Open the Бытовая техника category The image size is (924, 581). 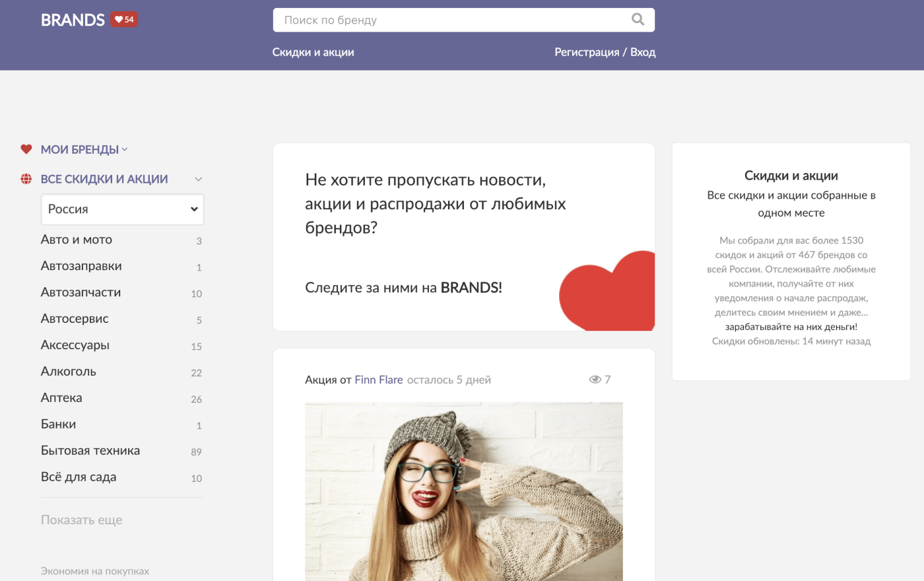click(90, 450)
